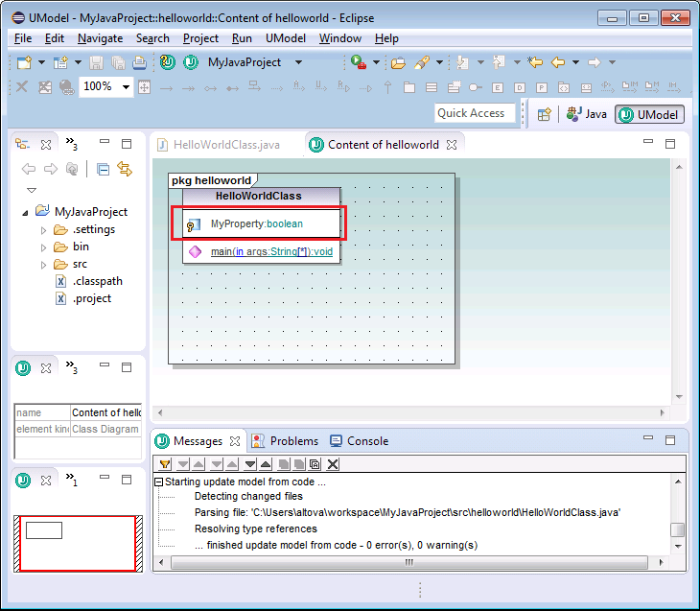Viewport: 700px width, 611px height.
Task: Click the New wizard icon in the toolbar
Action: (25, 62)
